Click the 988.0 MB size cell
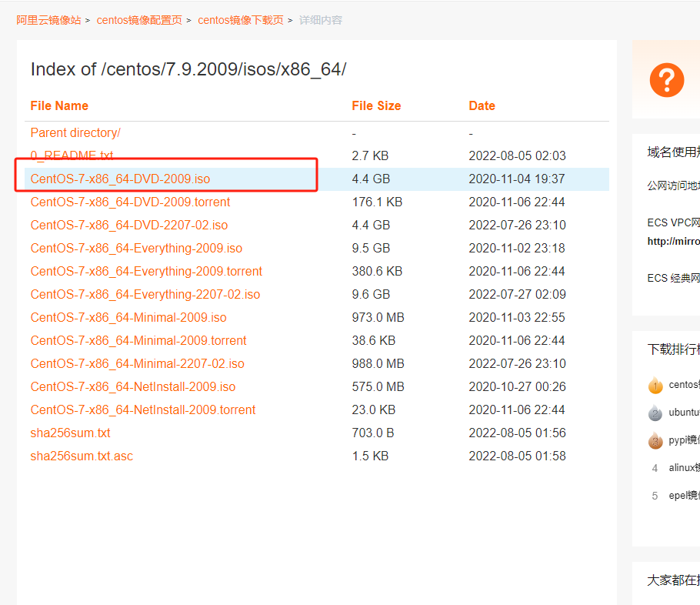This screenshot has width=700, height=605. (x=378, y=364)
